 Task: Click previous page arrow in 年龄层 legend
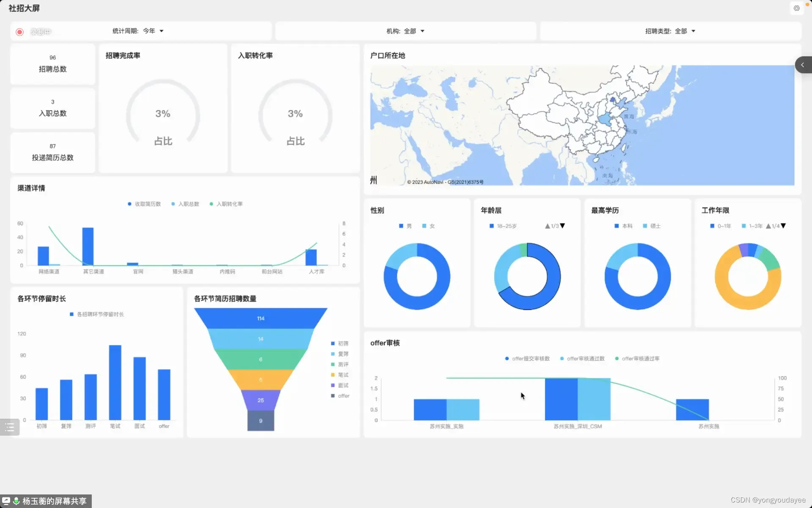pos(547,226)
